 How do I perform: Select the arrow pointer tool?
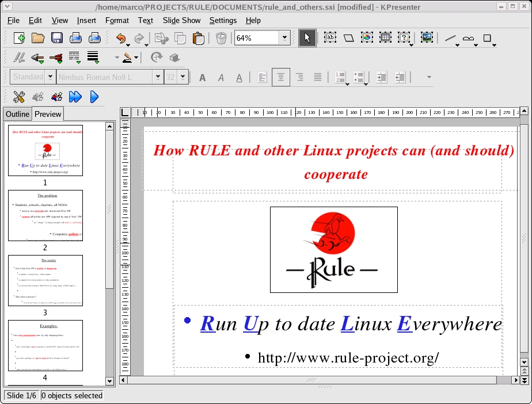point(307,38)
